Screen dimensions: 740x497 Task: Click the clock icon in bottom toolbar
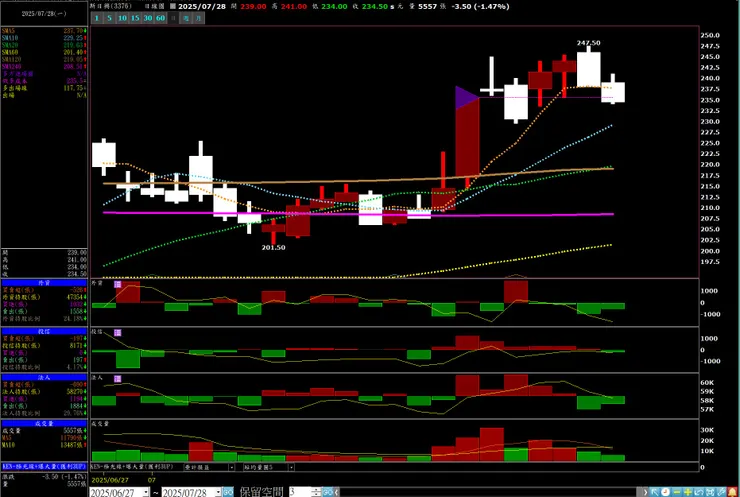click(x=665, y=492)
